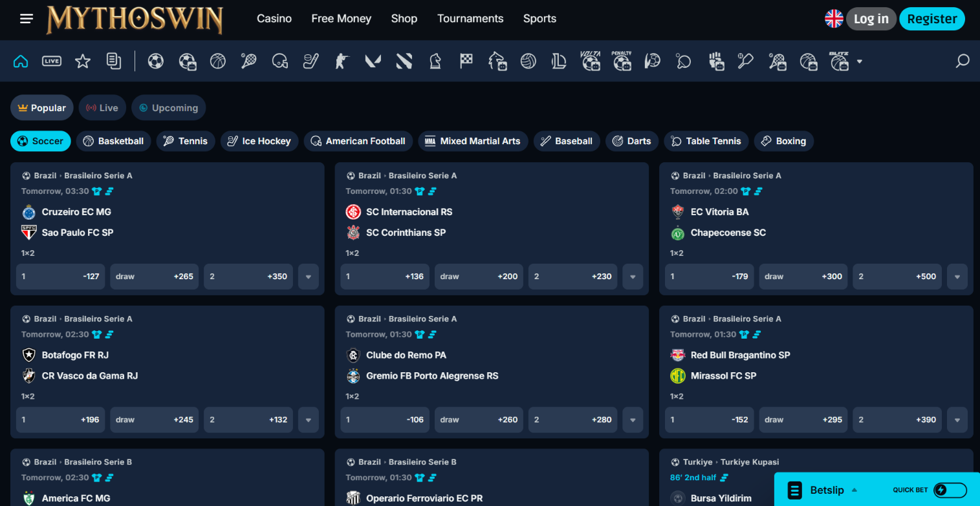Open the LIVE events icon in the sports bar
This screenshot has width=980, height=506.
click(52, 61)
